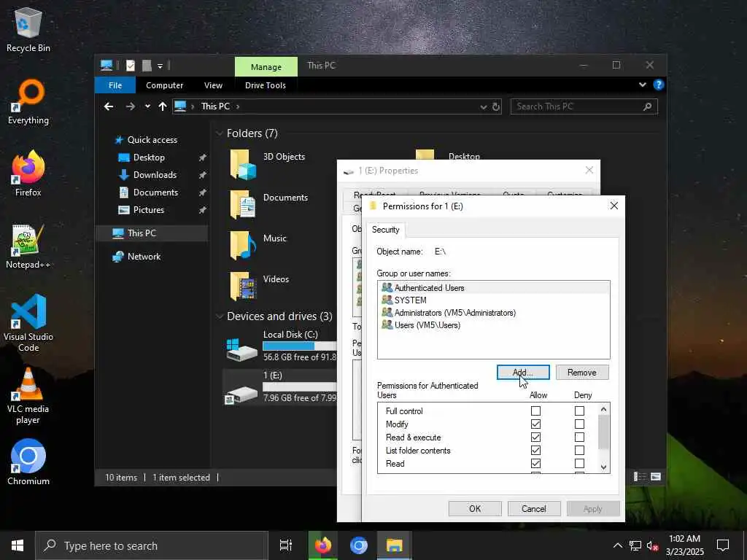Uncheck Allow for List folder contents
The height and width of the screenshot is (560, 747).
[536, 450]
